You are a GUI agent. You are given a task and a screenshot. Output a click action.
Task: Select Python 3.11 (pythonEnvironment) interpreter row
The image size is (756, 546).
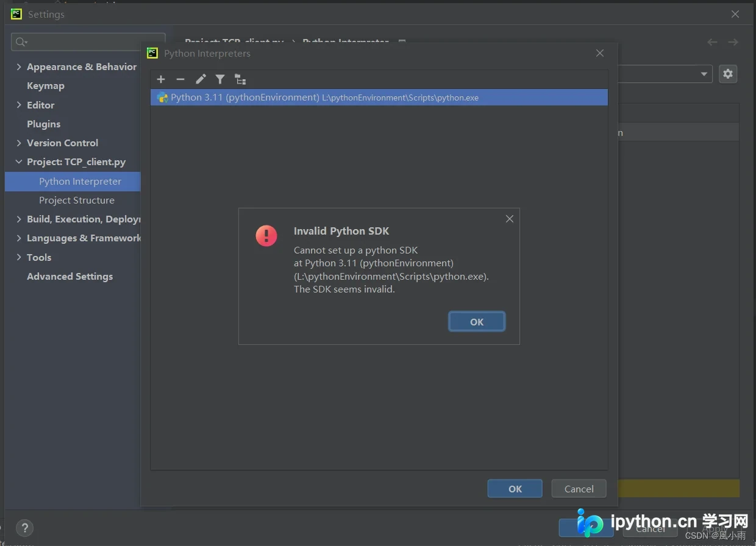(x=379, y=97)
